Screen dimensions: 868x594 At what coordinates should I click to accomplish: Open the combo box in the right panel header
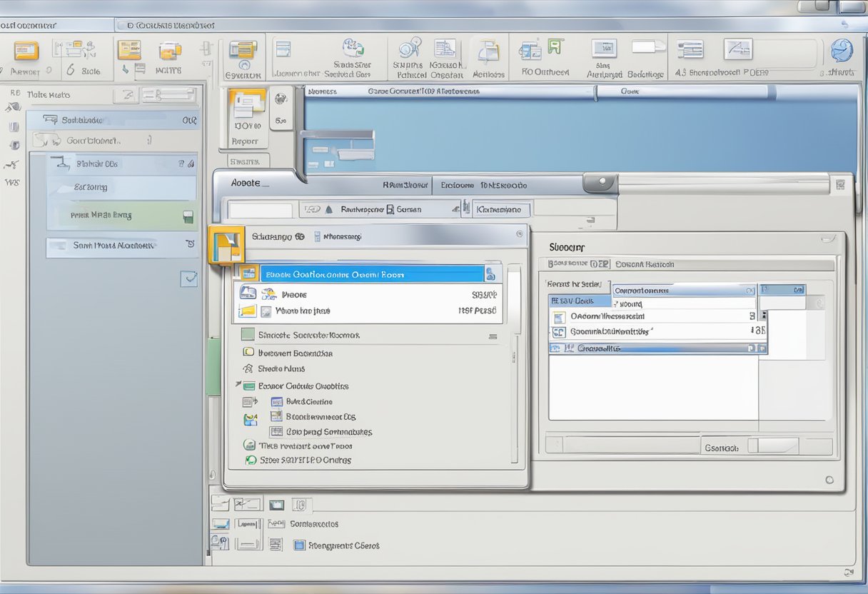click(684, 291)
